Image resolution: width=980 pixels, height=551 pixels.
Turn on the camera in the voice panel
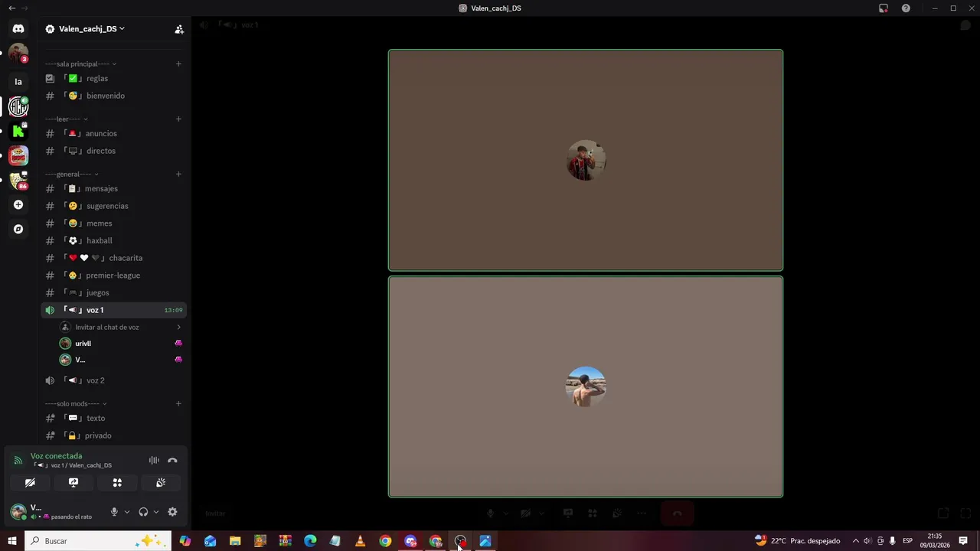click(30, 483)
